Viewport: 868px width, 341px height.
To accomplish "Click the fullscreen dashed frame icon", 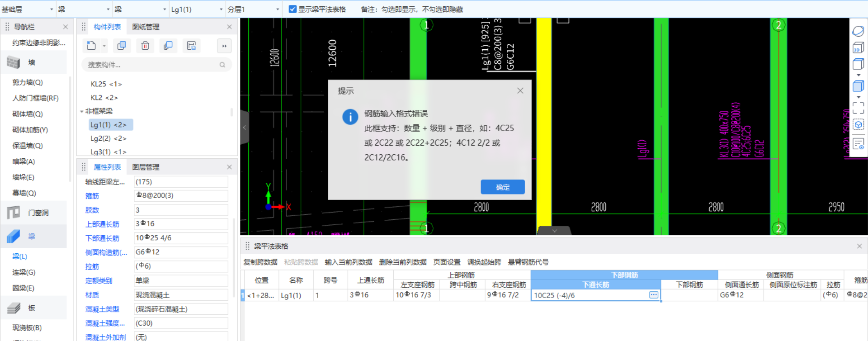I will (x=858, y=108).
